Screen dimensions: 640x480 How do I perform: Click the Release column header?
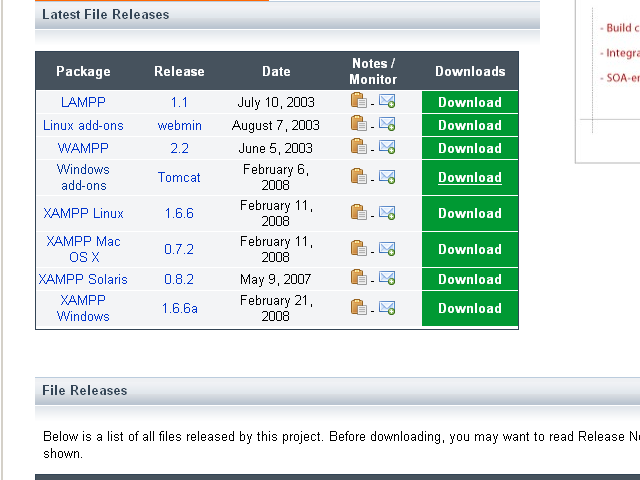point(179,71)
